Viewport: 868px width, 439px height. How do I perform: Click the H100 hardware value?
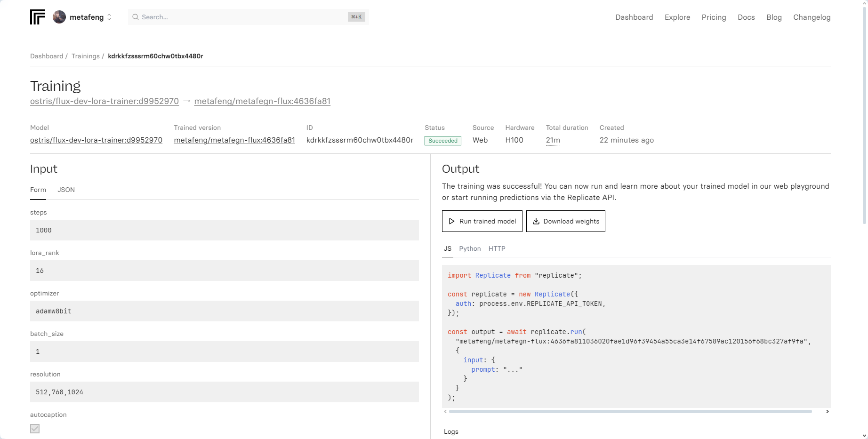tap(514, 140)
